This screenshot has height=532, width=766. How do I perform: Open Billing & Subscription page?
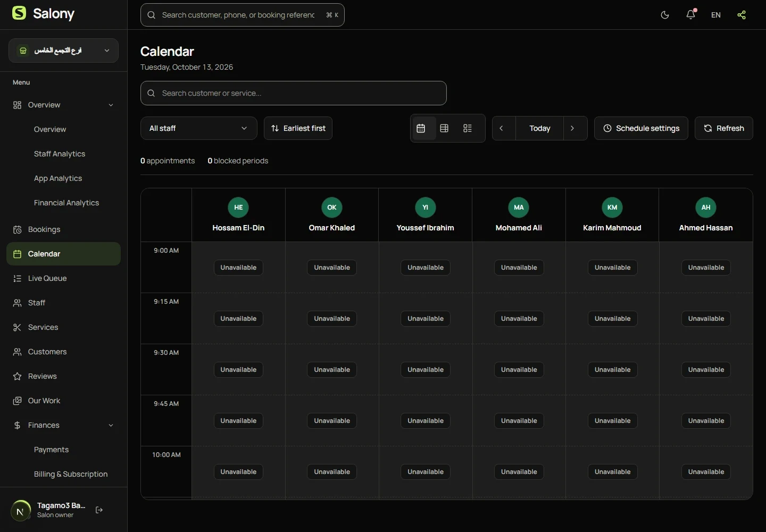[71, 474]
